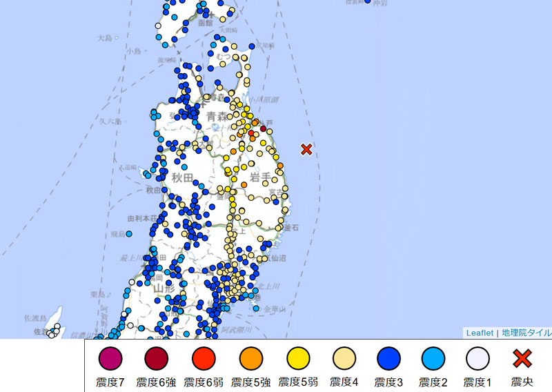Click the 飛島 island label
The height and width of the screenshot is (392, 552).
tap(118, 234)
